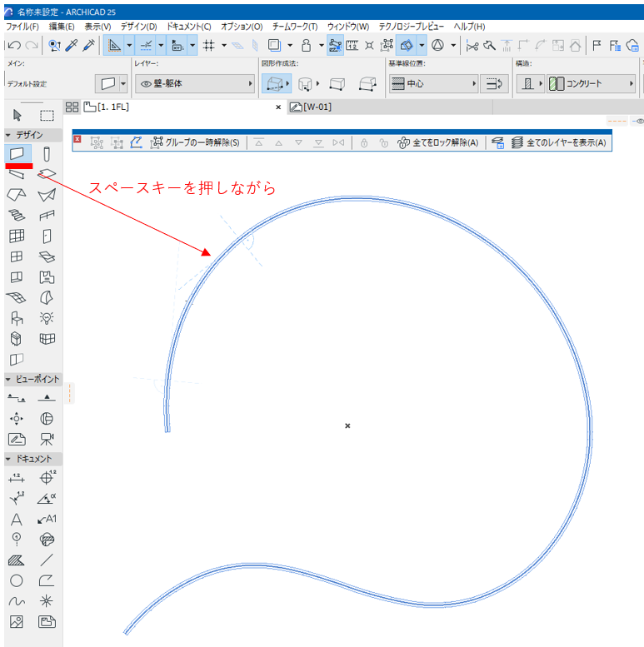Close the [1. 1FL] tab

(278, 107)
